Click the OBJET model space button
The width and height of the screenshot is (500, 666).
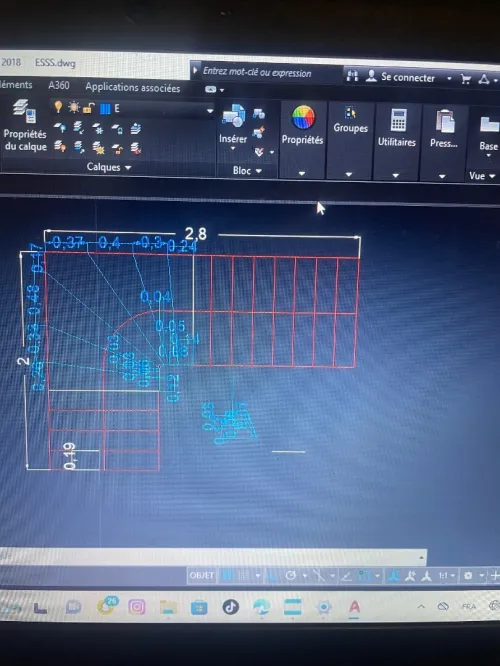pos(202,576)
